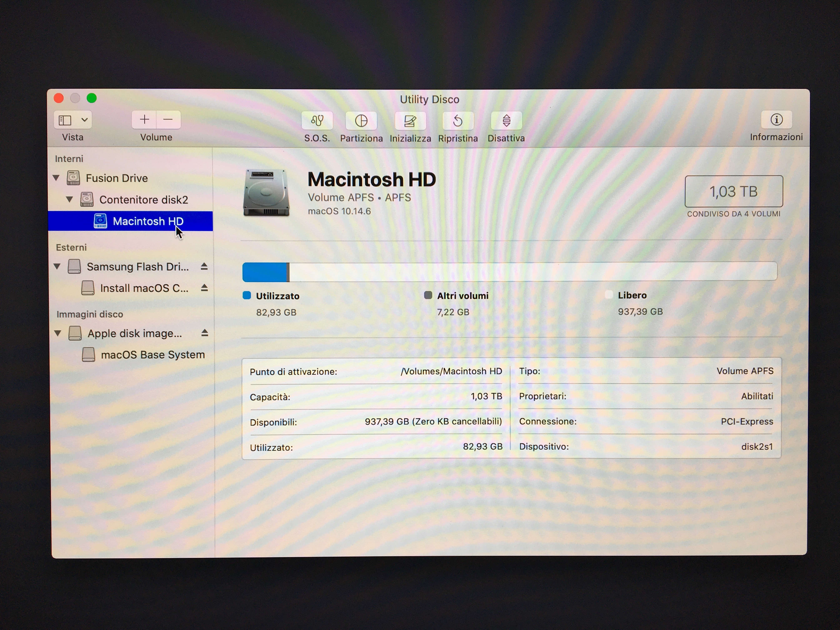Click the remove volume minus button
The height and width of the screenshot is (630, 840).
[168, 120]
